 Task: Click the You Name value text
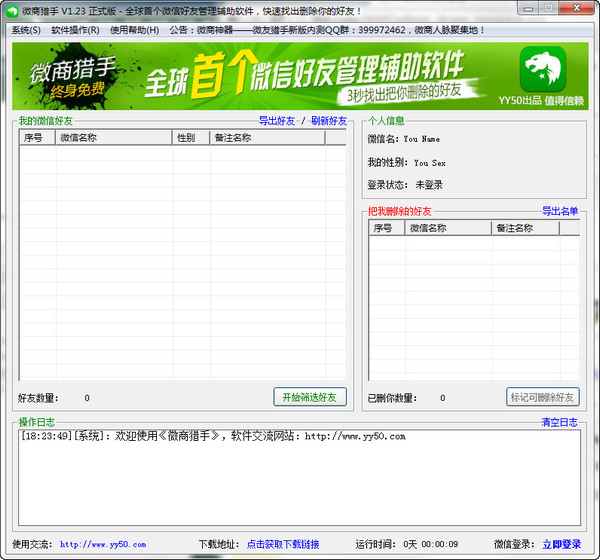click(x=421, y=139)
